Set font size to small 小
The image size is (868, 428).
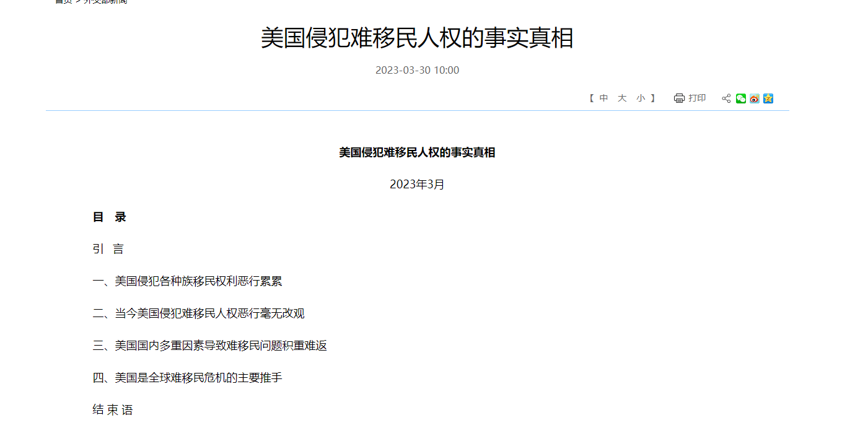click(x=641, y=98)
